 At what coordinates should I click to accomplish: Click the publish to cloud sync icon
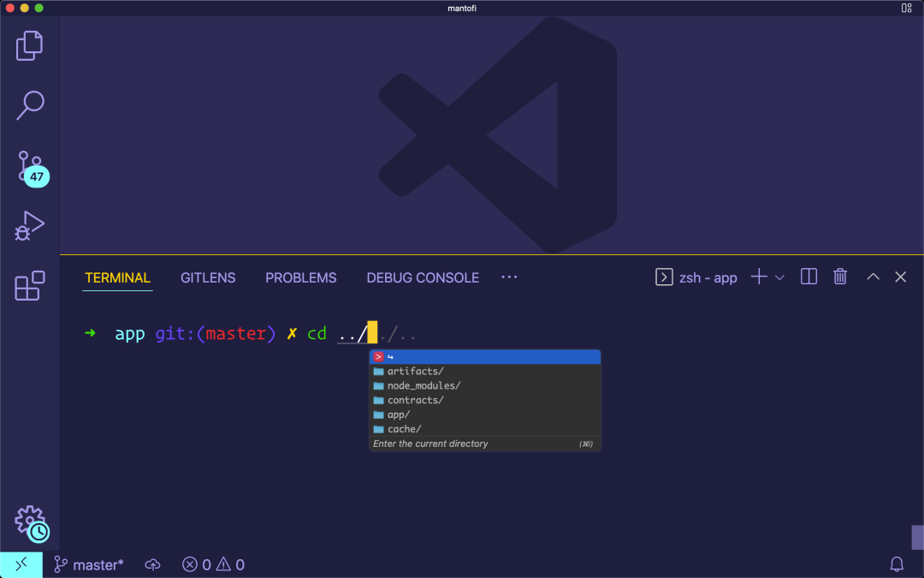(x=152, y=564)
